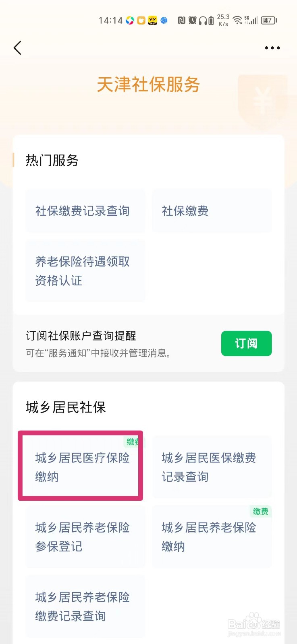Open 社保缴费 service
This screenshot has width=297, height=644.
click(x=212, y=211)
